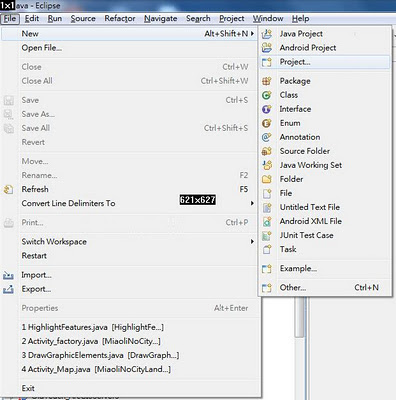The width and height of the screenshot is (396, 400).
Task: Click the Untitled Text File icon
Action: coord(267,207)
